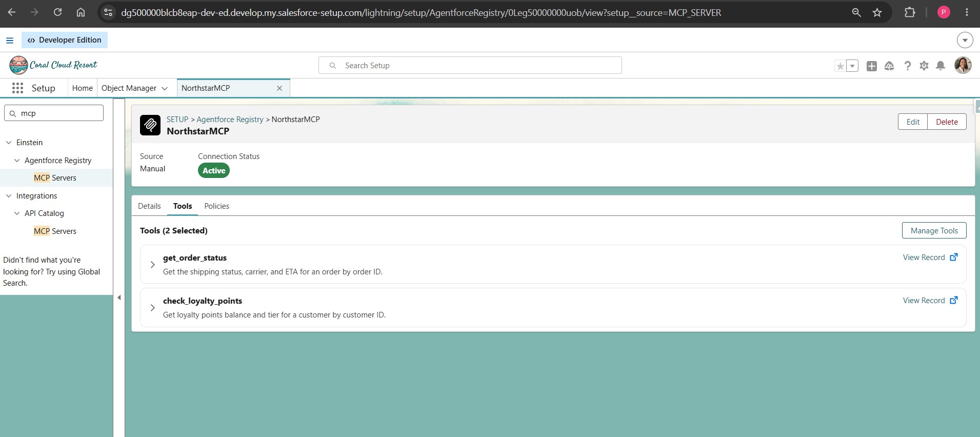Open the global actions plus icon
Viewport: 980px width, 437px height.
871,66
